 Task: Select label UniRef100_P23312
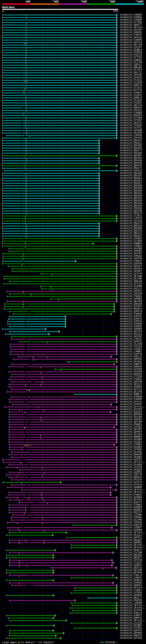pos(131,88)
